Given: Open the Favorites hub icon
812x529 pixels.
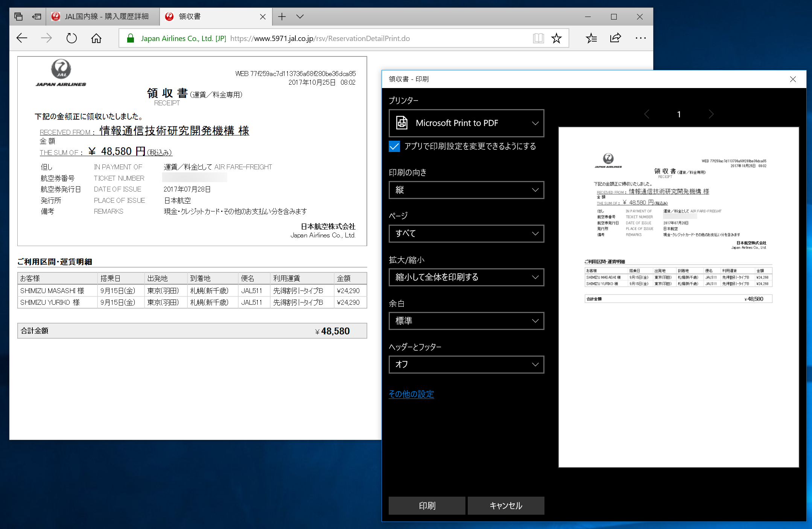Looking at the screenshot, I should click(591, 38).
